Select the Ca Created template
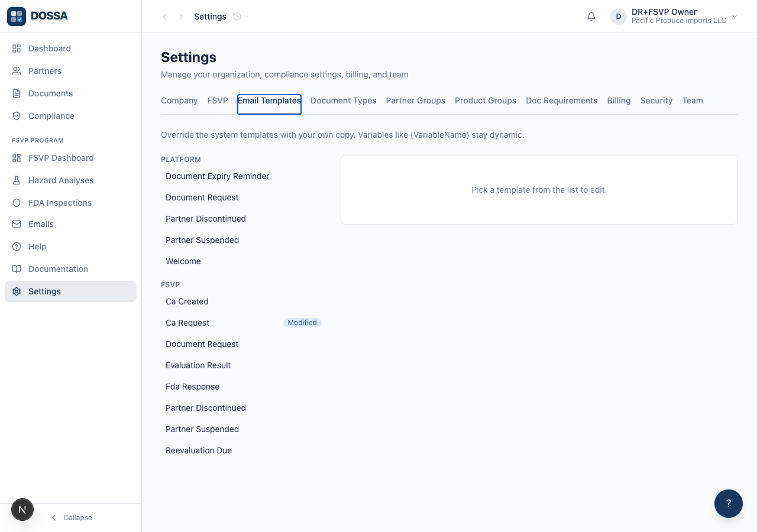The height and width of the screenshot is (532, 757). pyautogui.click(x=244, y=301)
